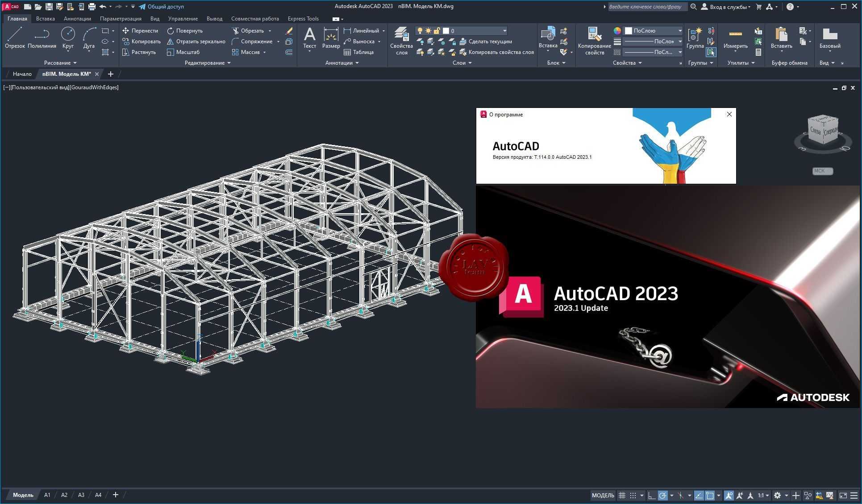Click the Save icon in quick access toolbar
The image size is (862, 504).
tap(49, 7)
